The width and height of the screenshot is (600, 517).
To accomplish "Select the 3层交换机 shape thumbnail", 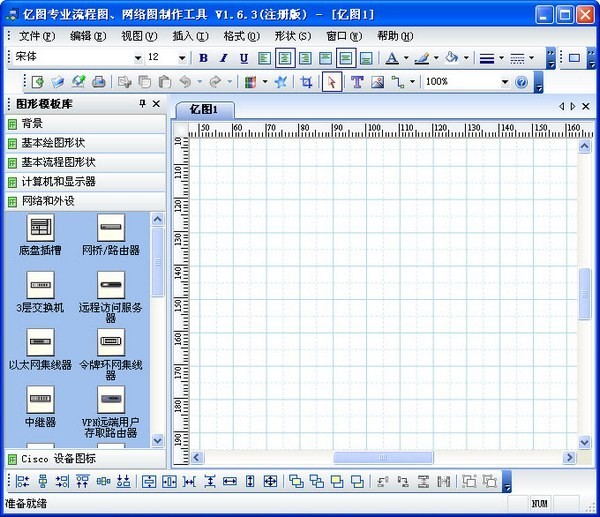I will click(x=40, y=285).
